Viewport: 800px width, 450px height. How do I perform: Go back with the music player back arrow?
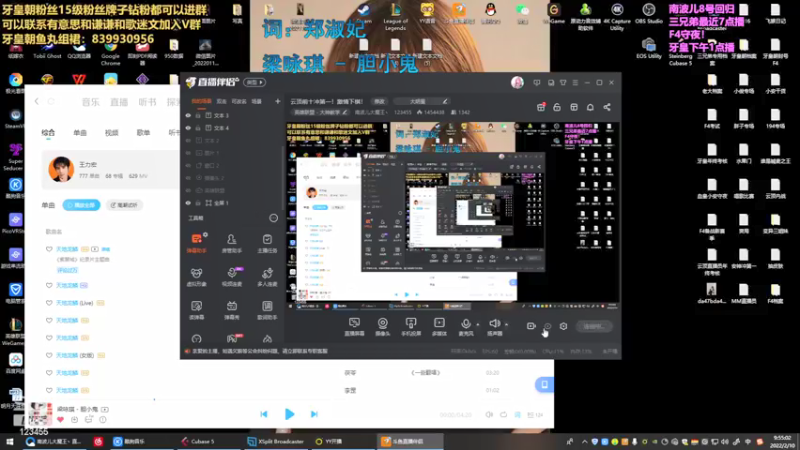click(36, 102)
